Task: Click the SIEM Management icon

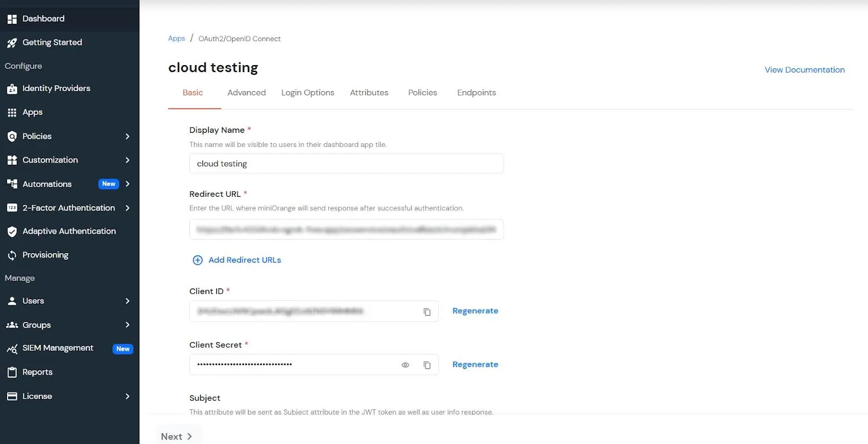Action: tap(12, 349)
